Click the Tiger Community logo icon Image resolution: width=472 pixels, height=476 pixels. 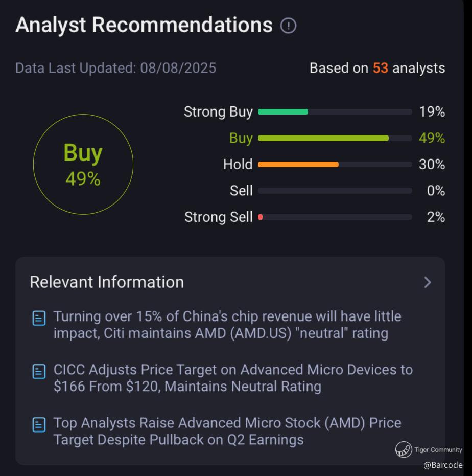(x=404, y=449)
